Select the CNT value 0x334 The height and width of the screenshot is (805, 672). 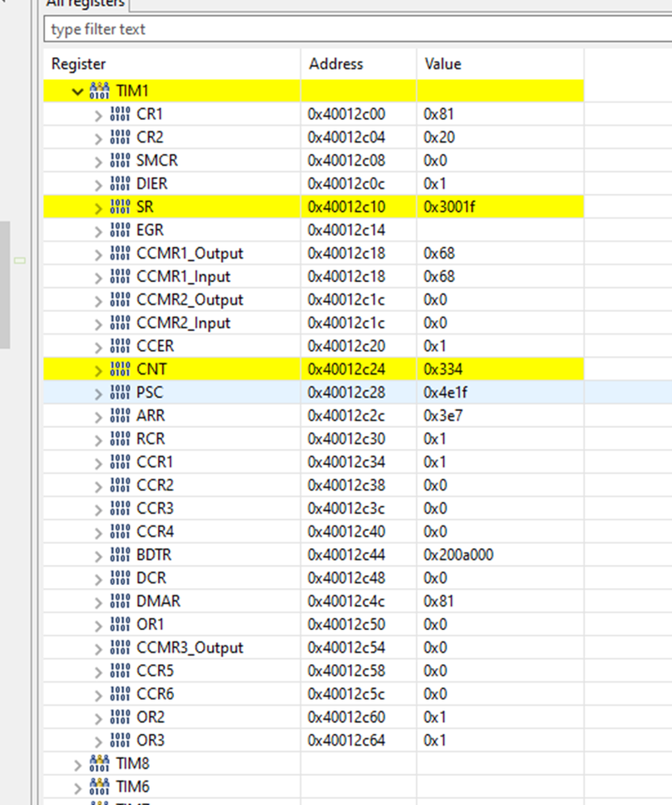pyautogui.click(x=443, y=369)
